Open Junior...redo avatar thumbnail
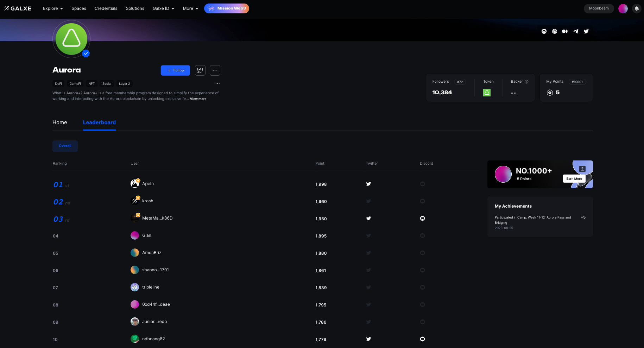 (135, 322)
